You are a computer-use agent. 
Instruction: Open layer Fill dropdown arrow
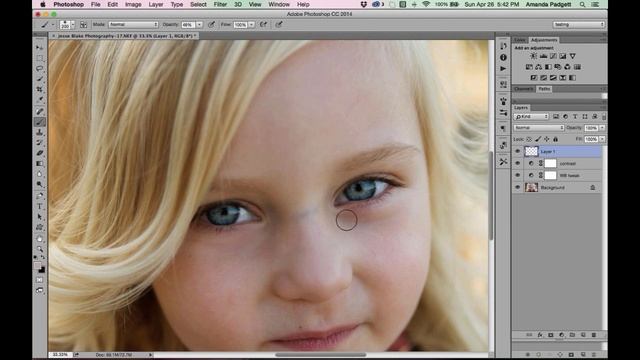point(602,139)
